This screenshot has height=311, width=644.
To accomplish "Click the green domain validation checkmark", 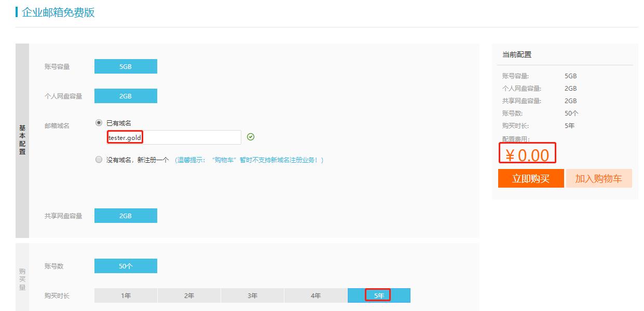I will [250, 136].
